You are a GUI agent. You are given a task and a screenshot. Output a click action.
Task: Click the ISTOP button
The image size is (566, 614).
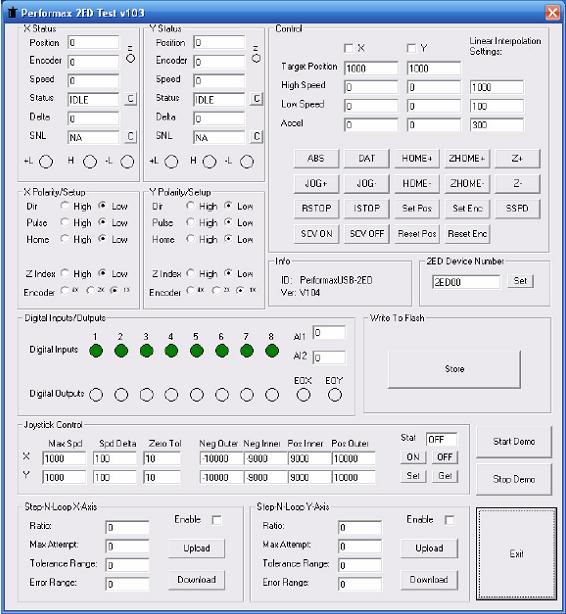coord(367,209)
